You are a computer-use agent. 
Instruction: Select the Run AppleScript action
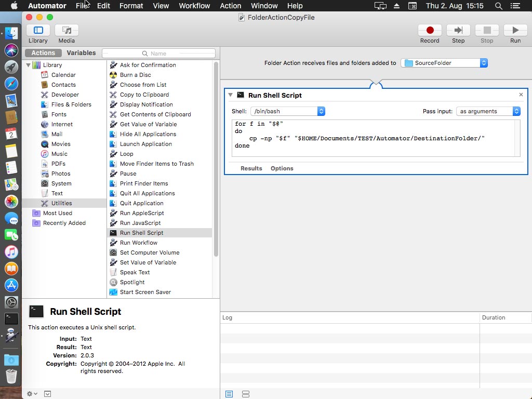pyautogui.click(x=142, y=213)
